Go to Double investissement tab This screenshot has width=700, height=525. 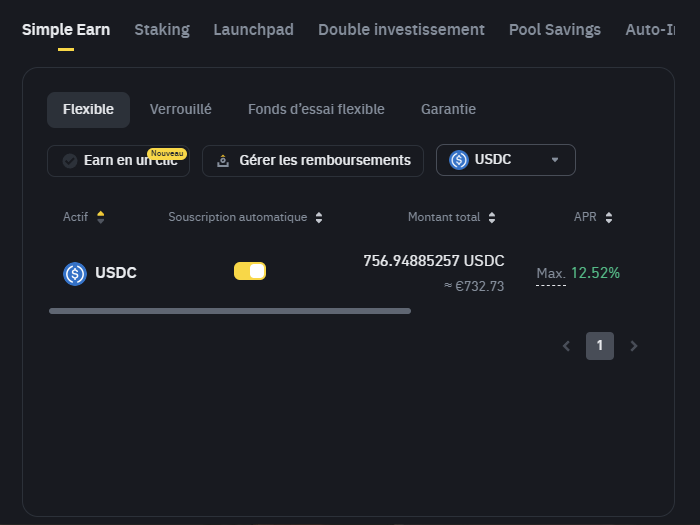tap(401, 30)
